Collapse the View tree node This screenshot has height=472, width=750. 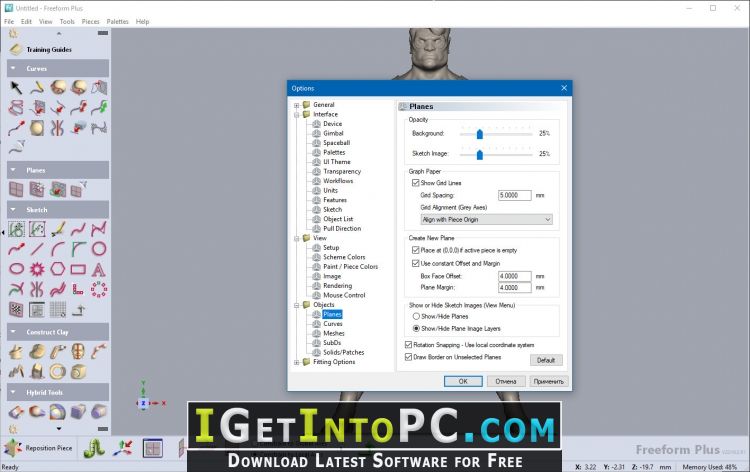pos(297,238)
